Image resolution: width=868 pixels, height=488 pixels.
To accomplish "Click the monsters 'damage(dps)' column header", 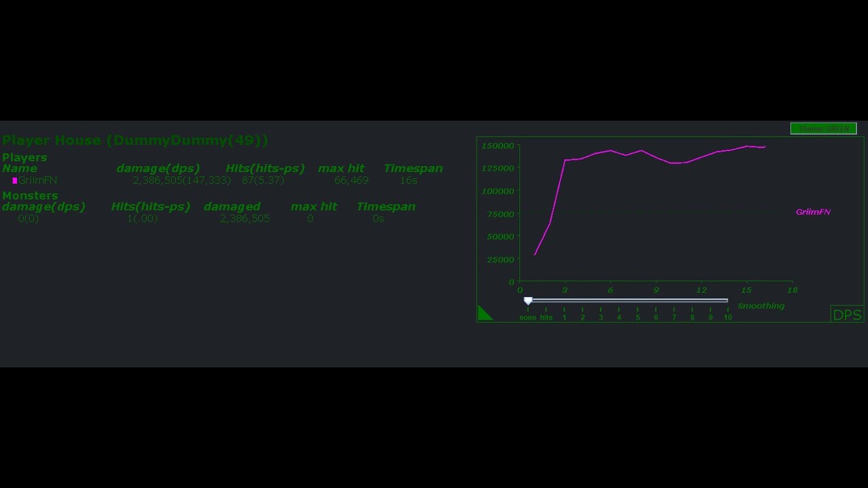I will (44, 207).
